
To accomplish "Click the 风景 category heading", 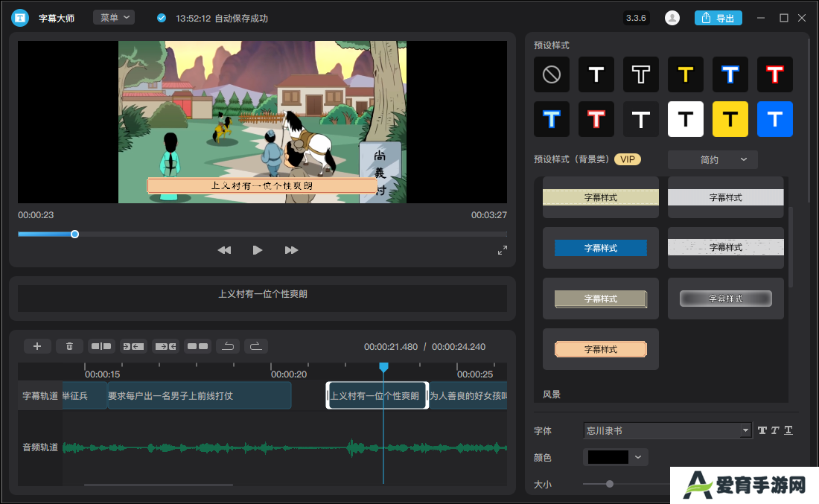I will click(552, 395).
